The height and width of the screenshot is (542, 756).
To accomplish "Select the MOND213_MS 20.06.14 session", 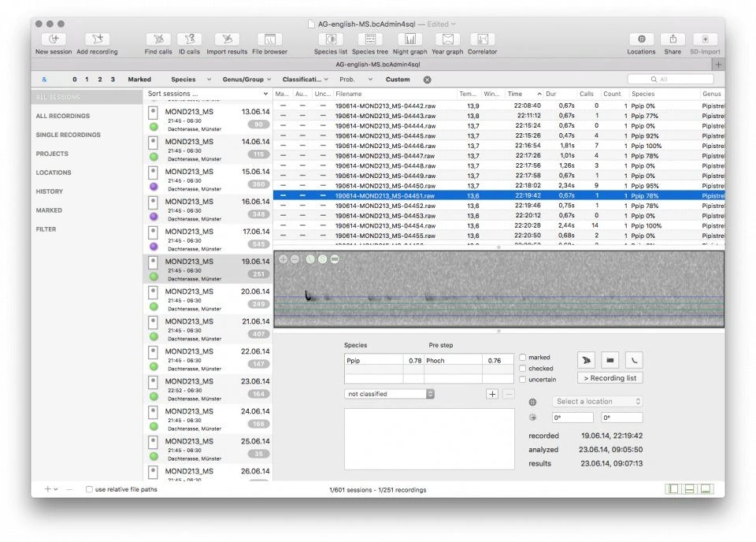I will point(209,298).
